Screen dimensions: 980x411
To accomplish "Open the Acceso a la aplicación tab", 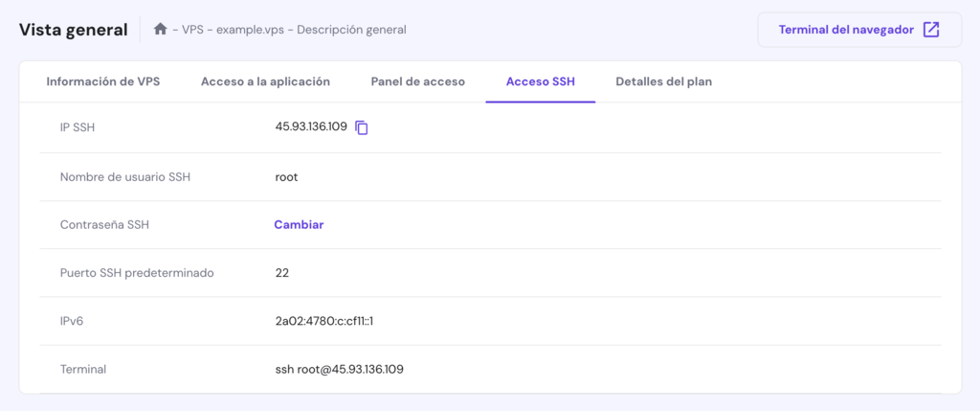I will (x=265, y=81).
